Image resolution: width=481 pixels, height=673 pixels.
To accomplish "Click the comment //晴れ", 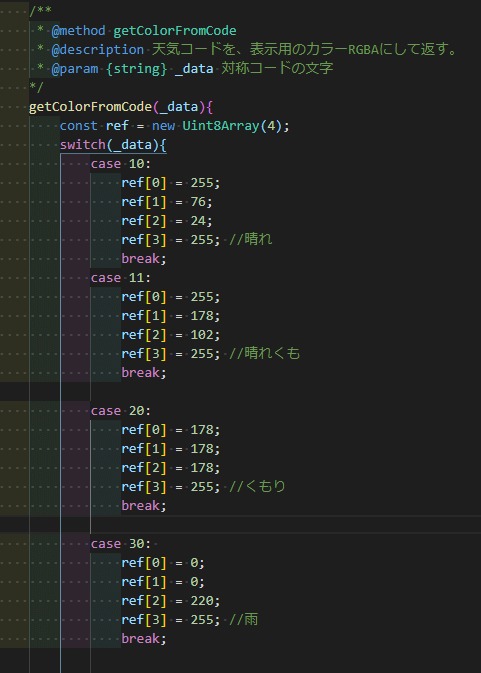I will 250,239.
